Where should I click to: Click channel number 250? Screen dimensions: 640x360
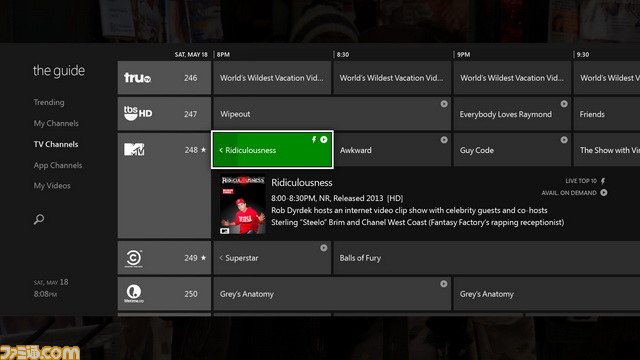coord(191,293)
